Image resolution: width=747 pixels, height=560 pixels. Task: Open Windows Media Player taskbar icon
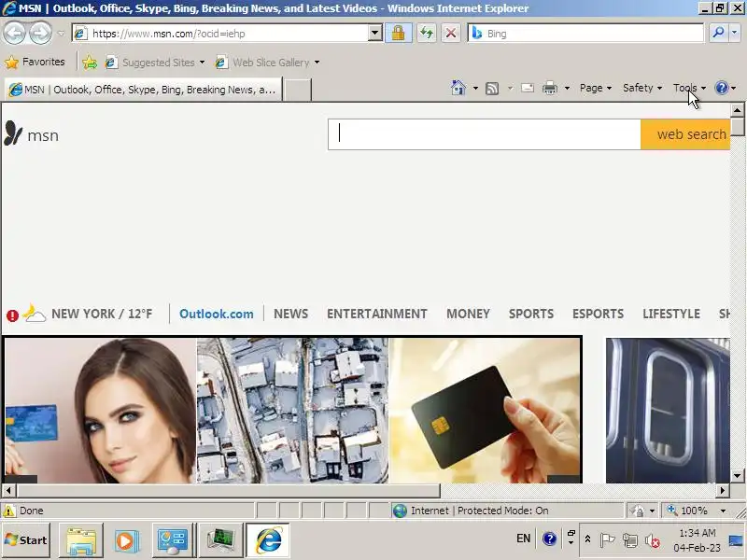[x=127, y=540]
